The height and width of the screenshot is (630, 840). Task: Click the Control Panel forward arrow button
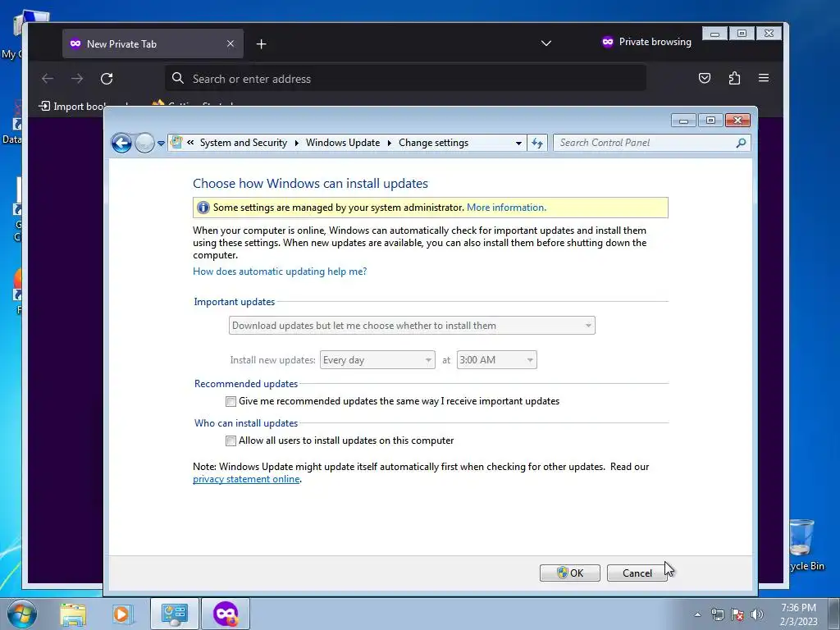[144, 143]
